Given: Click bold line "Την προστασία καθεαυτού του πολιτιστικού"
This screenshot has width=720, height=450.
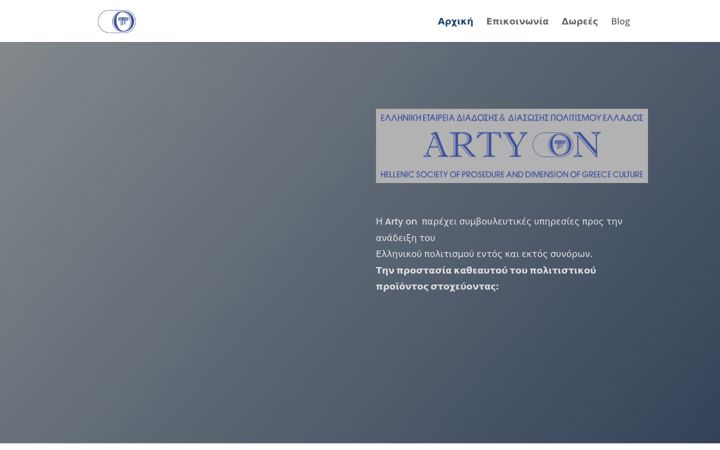Looking at the screenshot, I should coord(486,270).
